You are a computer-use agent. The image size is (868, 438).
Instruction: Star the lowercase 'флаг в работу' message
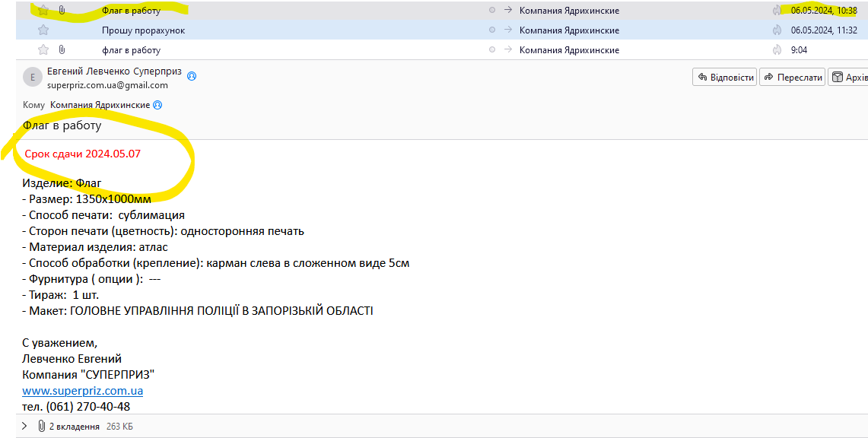43,50
